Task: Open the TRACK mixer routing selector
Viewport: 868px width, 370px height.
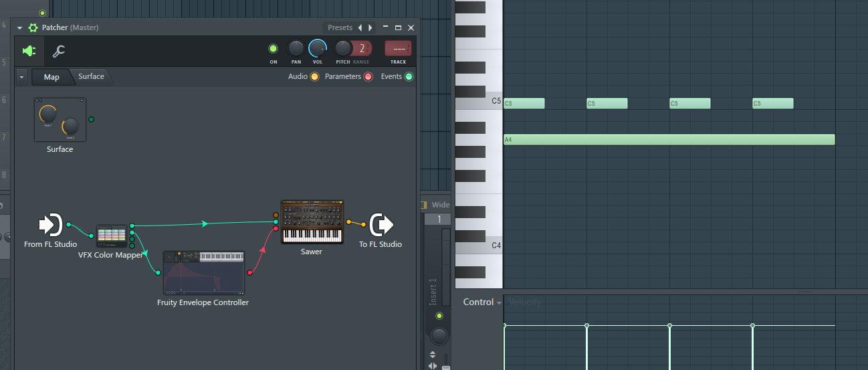Action: coord(398,48)
